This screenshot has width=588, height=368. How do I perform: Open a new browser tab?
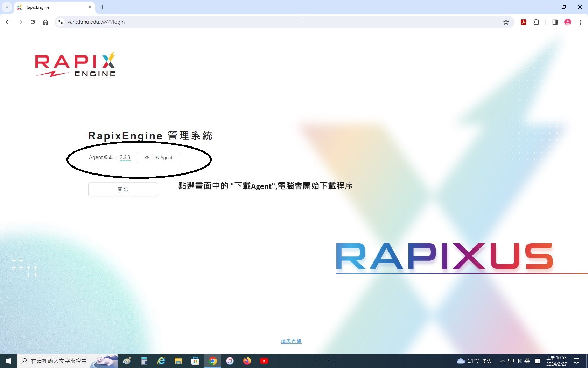click(x=102, y=7)
